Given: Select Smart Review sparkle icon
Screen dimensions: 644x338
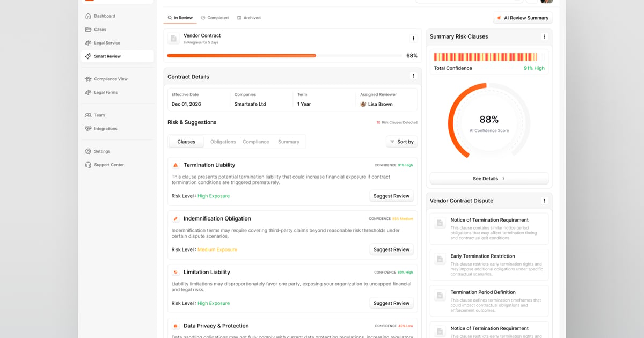Looking at the screenshot, I should (x=88, y=56).
